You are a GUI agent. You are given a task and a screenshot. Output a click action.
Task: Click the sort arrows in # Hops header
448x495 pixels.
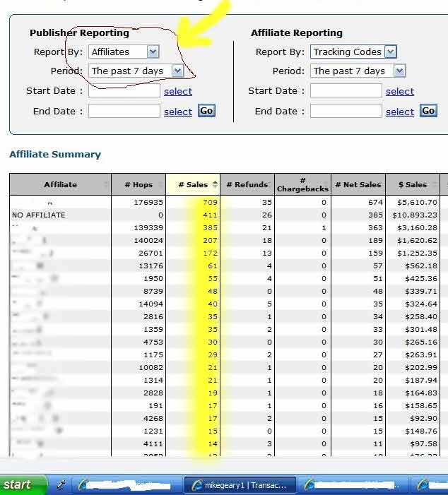tap(160, 185)
